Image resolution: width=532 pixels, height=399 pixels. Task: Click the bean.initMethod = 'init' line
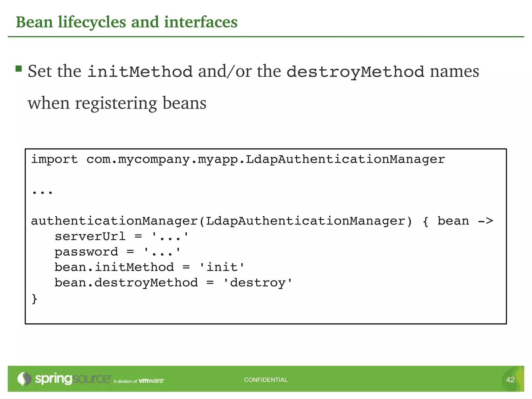149,267
